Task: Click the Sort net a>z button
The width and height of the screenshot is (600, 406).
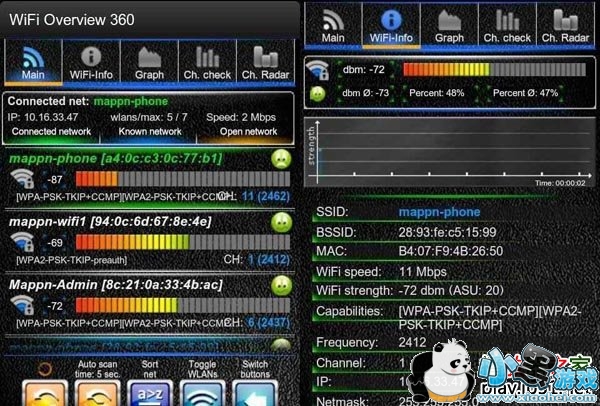Action: (150, 392)
